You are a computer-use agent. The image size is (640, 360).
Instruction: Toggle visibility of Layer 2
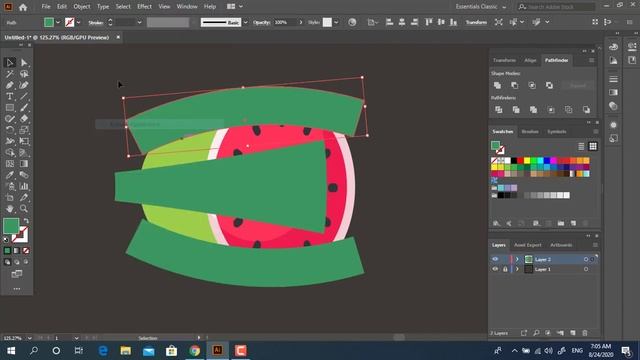coord(495,259)
